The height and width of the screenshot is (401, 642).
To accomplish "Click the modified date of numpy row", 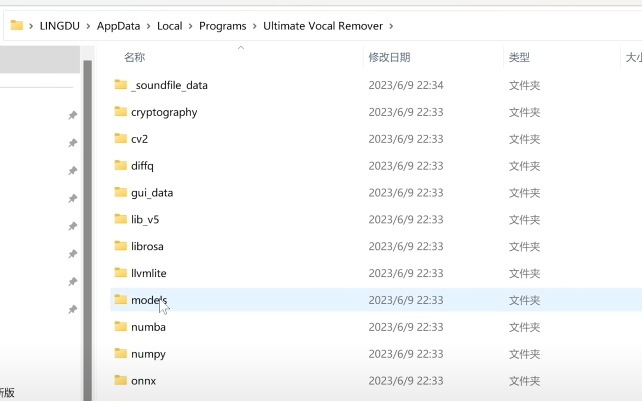I will pos(406,354).
